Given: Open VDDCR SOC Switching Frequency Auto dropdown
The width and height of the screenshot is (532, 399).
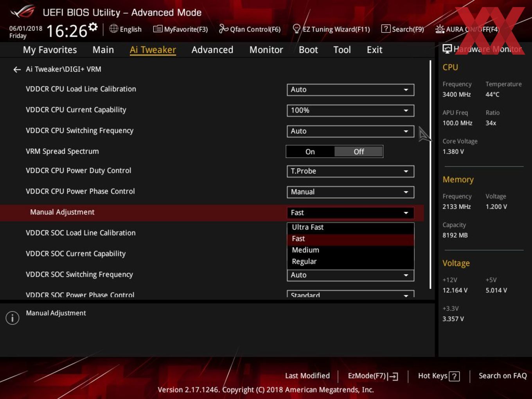Looking at the screenshot, I should click(x=350, y=275).
